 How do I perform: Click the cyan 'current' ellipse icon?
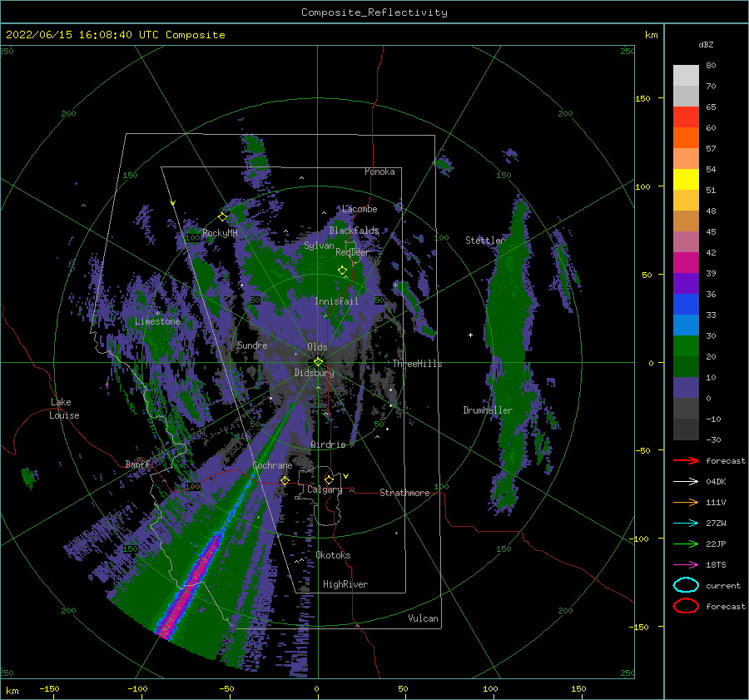(x=686, y=585)
